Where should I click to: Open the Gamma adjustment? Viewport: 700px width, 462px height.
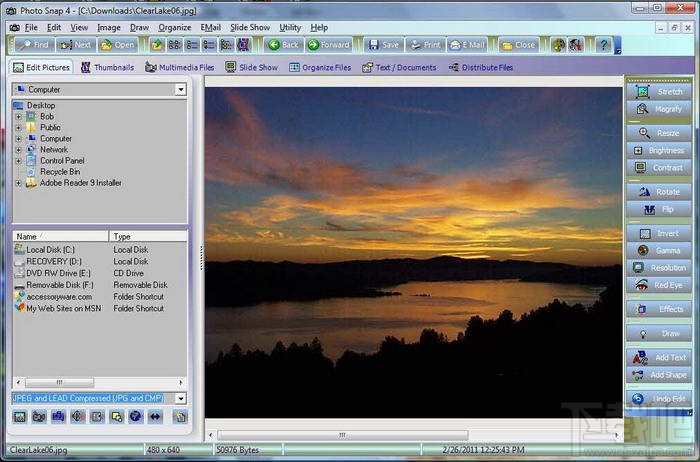659,251
